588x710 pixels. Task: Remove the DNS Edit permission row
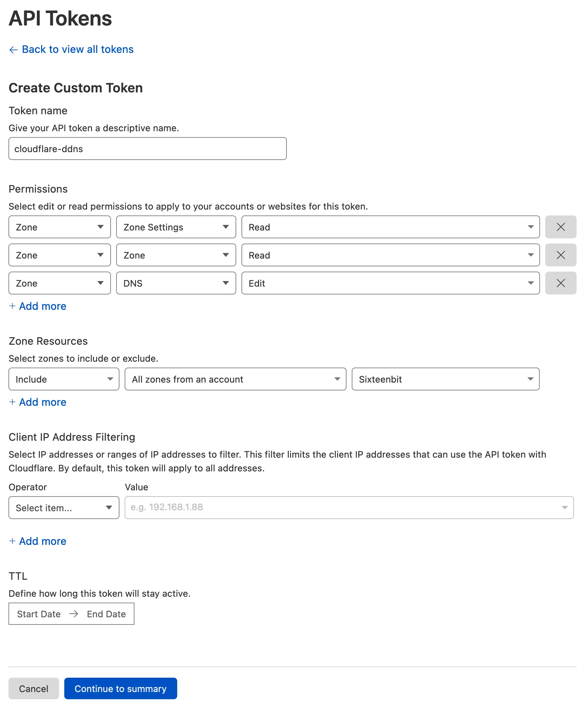[560, 283]
